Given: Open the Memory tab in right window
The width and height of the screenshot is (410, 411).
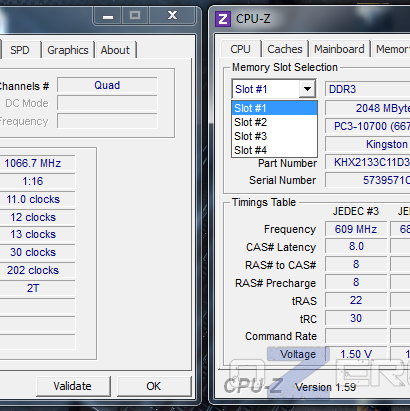Looking at the screenshot, I should click(x=392, y=49).
